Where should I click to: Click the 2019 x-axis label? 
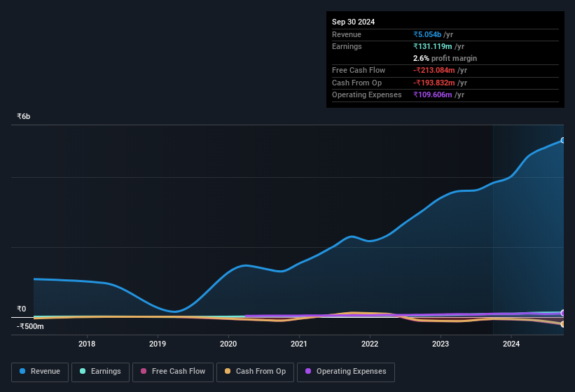158,344
